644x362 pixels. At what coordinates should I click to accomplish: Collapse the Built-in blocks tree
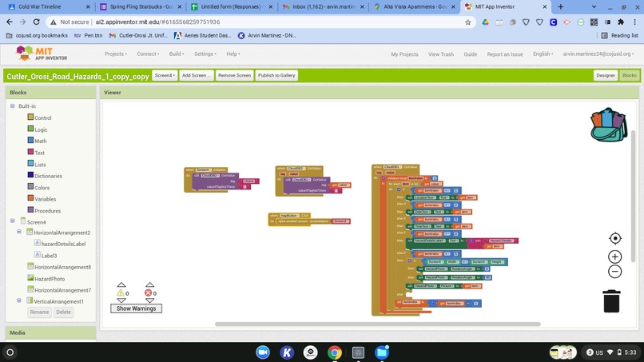pos(12,106)
